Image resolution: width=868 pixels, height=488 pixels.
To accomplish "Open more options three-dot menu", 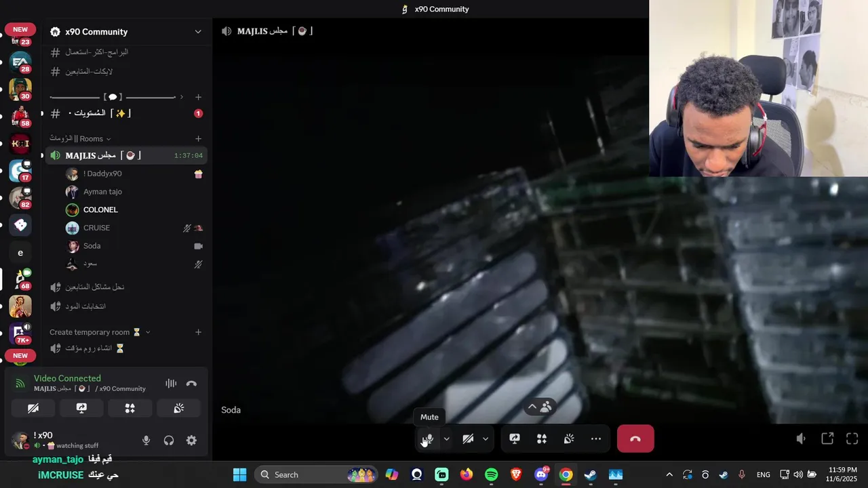I will pyautogui.click(x=596, y=439).
